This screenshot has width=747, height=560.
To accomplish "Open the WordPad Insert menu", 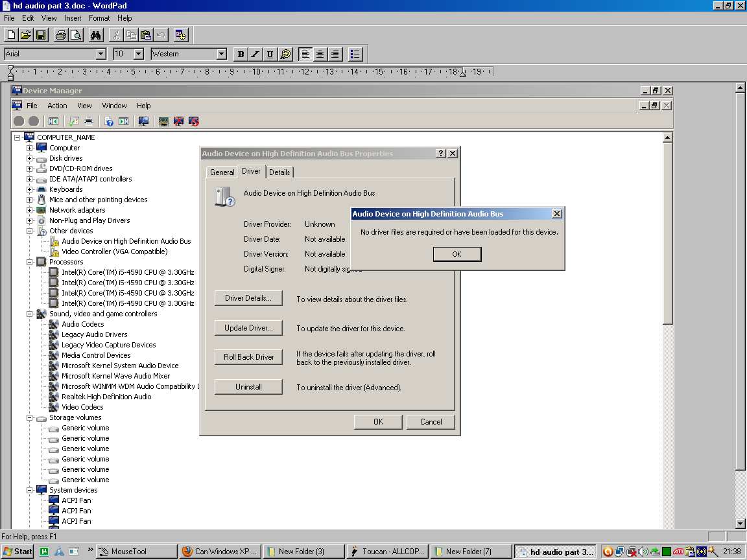I will pos(73,18).
